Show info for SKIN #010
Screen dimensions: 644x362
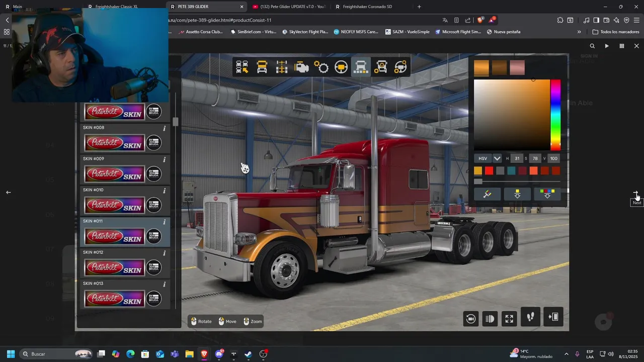[x=164, y=191]
